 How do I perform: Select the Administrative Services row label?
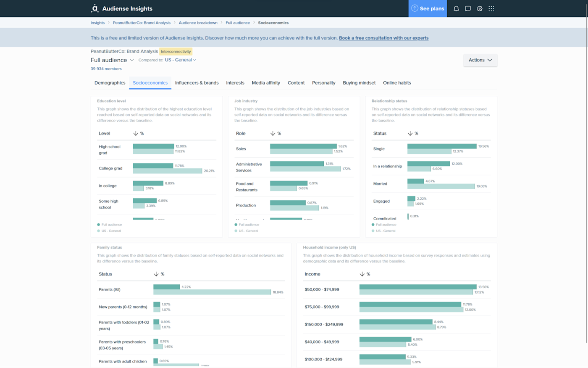pos(249,167)
